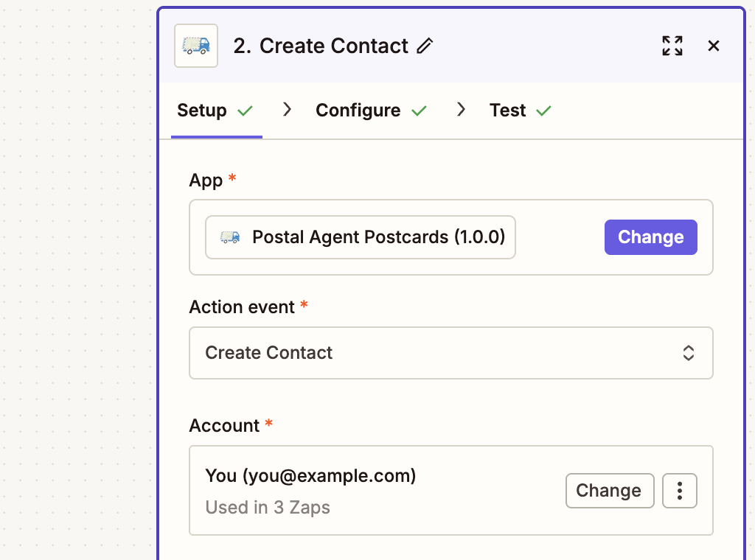This screenshot has height=560, width=755.
Task: Click the chevron between Setup and Configure
Action: click(288, 110)
